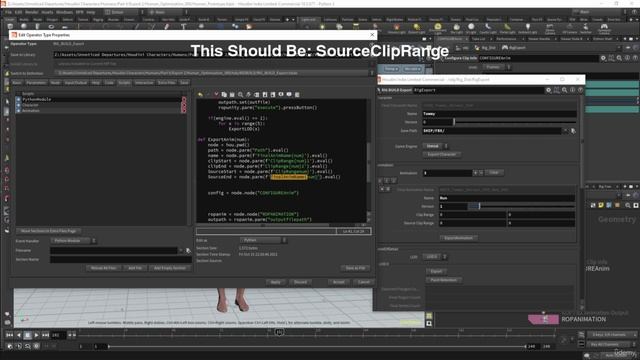640x360 pixels.
Task: Stop playback in the playbar
Action: [x=27, y=335]
